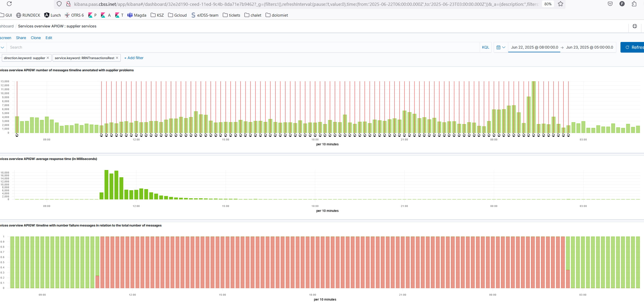Image resolution: width=644 pixels, height=302 pixels.
Task: Click the Add filter link
Action: (x=134, y=58)
